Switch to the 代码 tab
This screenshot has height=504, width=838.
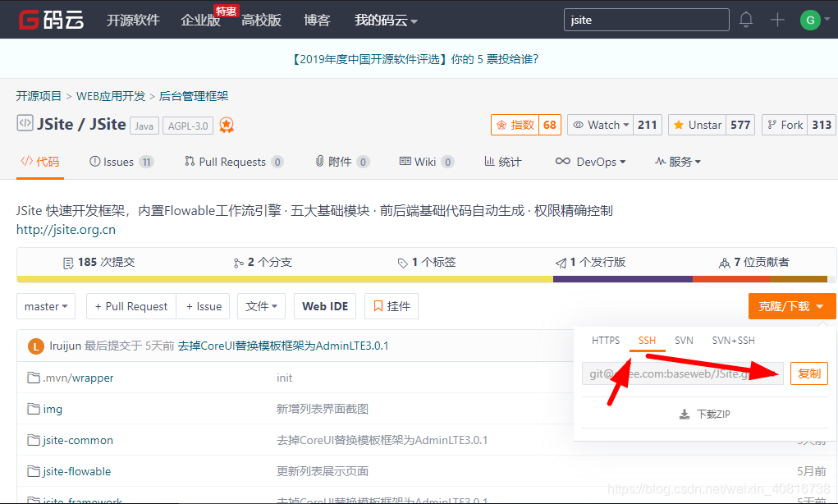tap(40, 162)
